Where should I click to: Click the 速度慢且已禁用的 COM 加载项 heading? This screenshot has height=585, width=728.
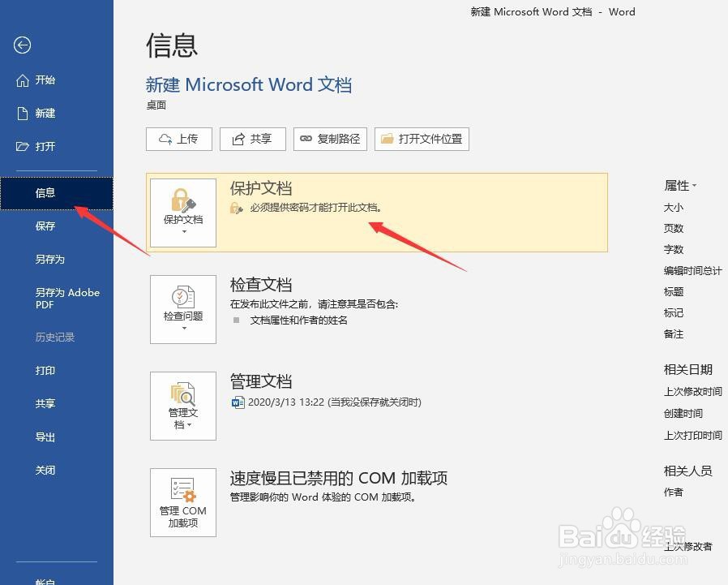coord(339,478)
